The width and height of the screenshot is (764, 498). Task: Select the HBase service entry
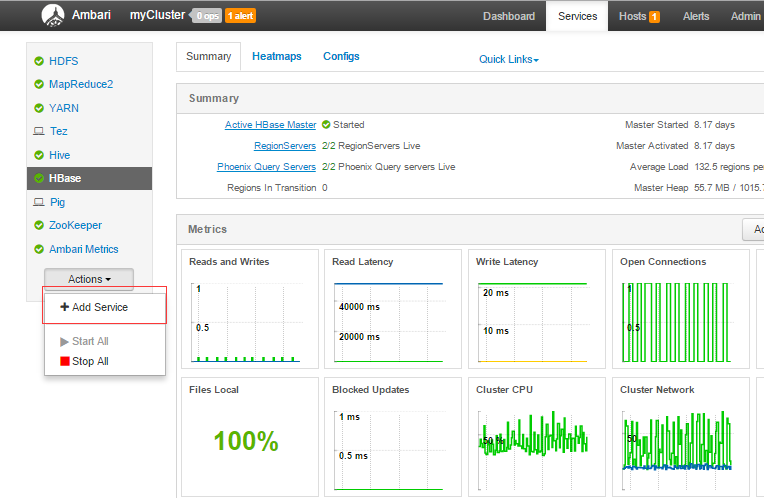pyautogui.click(x=90, y=178)
